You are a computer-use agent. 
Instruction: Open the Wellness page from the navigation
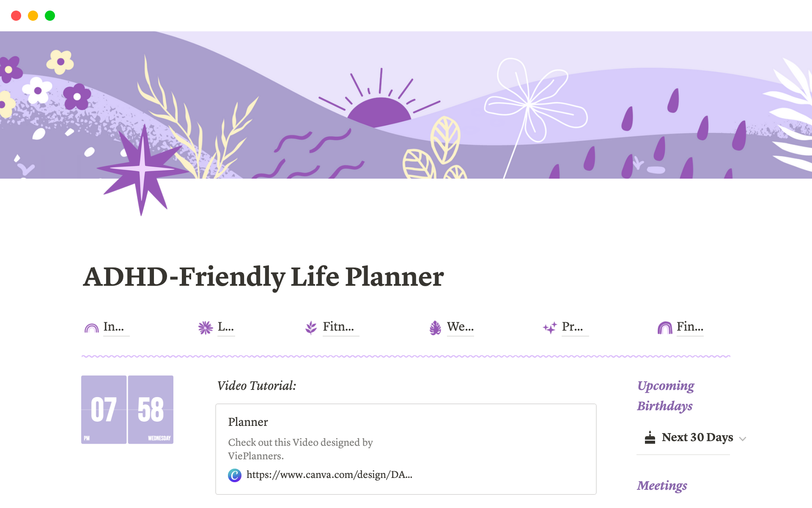[461, 326]
